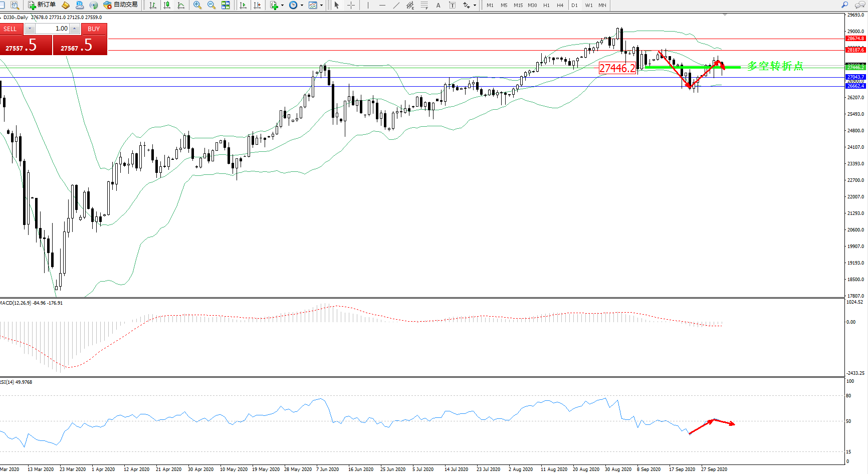
Task: Click the lot volume input field
Action: 53,29
